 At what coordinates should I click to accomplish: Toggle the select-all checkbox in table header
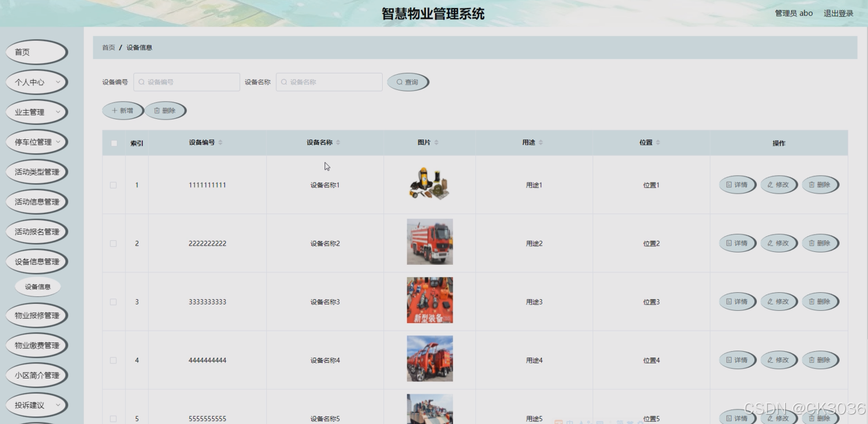(114, 143)
